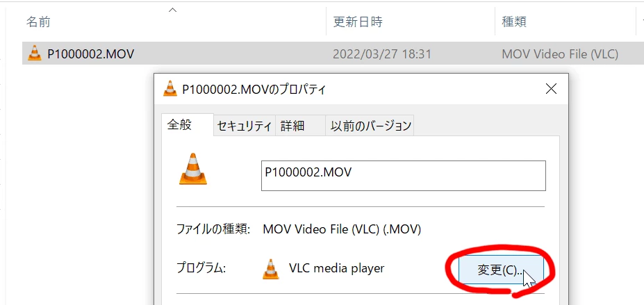Image resolution: width=644 pixels, height=305 pixels.
Task: Select the P1000002.MOV file name in list
Action: point(91,53)
